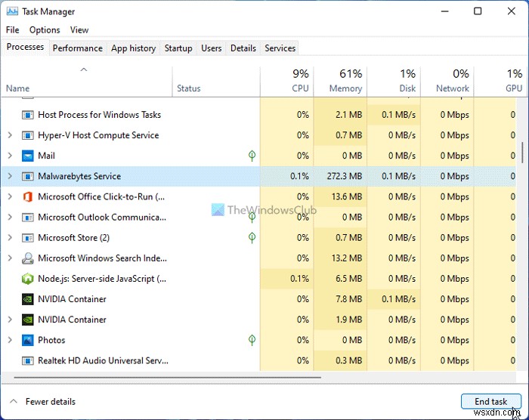Sort by the Disk column header
This screenshot has width=529, height=420.
pos(394,82)
